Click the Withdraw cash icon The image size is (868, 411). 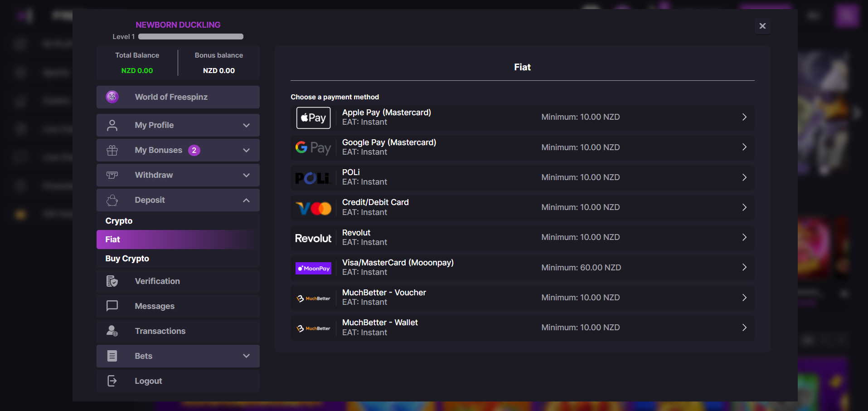coord(112,175)
